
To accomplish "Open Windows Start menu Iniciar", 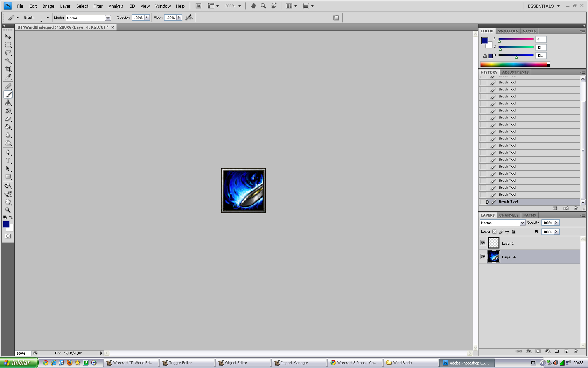I will (19, 363).
